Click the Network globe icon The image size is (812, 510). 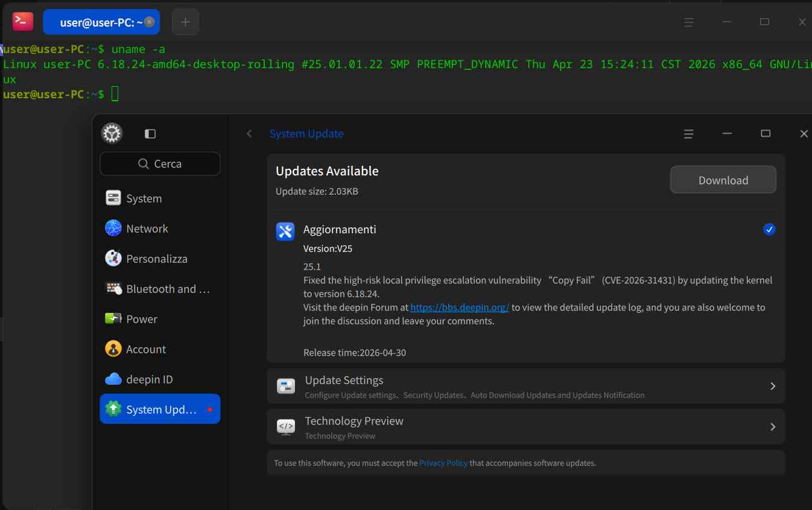coord(113,228)
